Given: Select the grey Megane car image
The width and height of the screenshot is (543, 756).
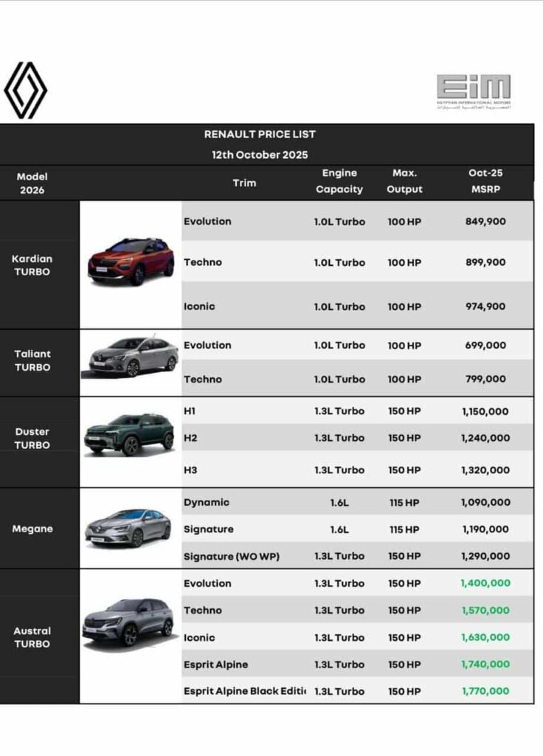Looking at the screenshot, I should pyautogui.click(x=128, y=527).
